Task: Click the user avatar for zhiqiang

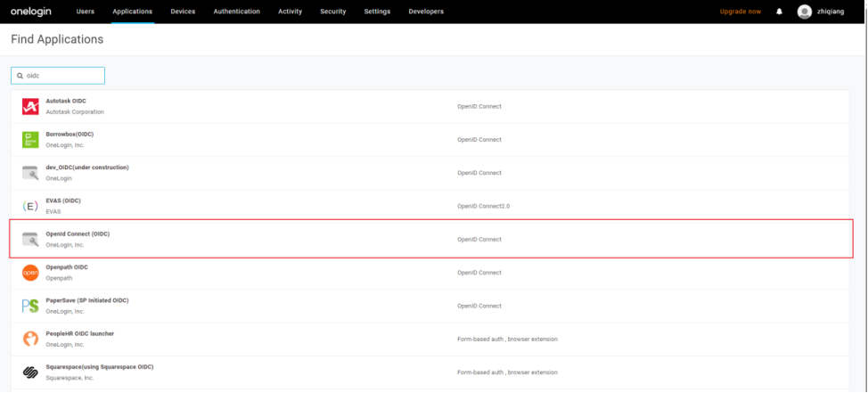Action: (805, 12)
